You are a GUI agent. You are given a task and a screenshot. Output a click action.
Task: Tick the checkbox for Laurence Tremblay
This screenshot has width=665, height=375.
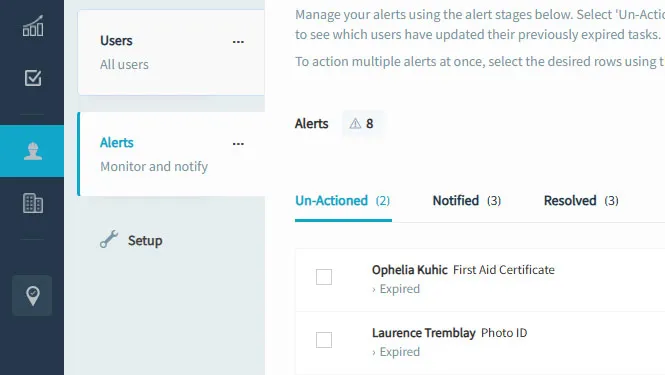tap(324, 340)
